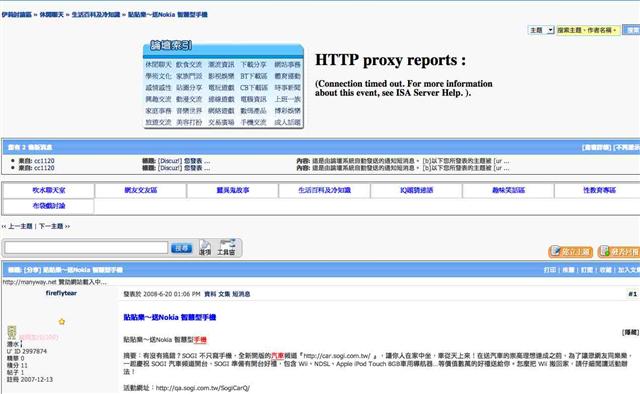Open CB下載區 in forum index panel
The width and height of the screenshot is (640, 394).
click(254, 88)
